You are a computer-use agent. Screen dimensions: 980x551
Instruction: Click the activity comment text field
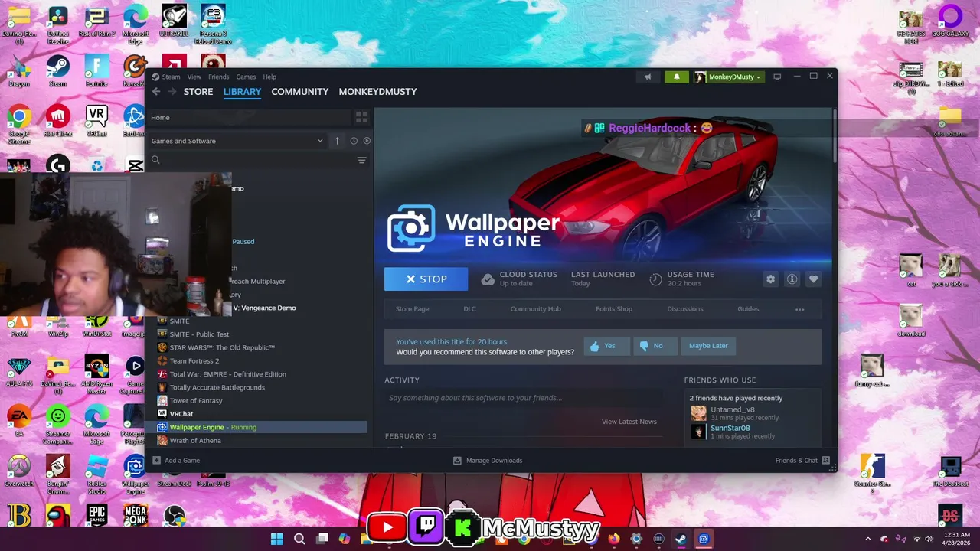[x=524, y=398]
